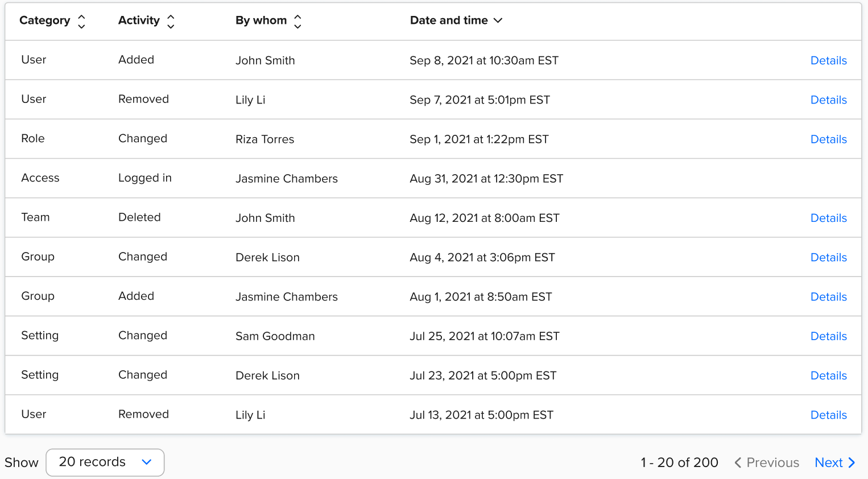
Task: Go to the Next page
Action: click(835, 463)
